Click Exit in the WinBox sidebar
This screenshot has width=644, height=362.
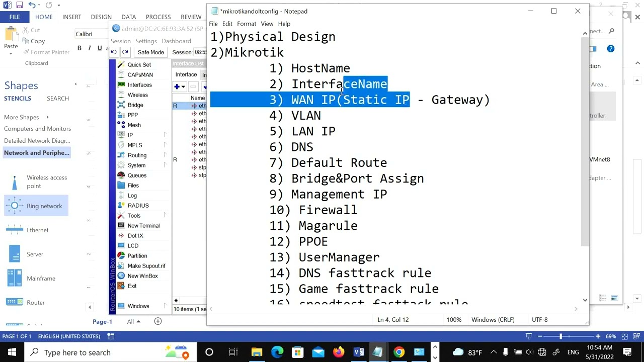click(x=132, y=286)
